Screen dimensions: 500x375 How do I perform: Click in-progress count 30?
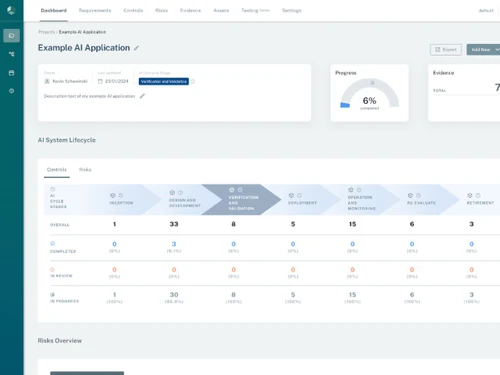click(174, 295)
